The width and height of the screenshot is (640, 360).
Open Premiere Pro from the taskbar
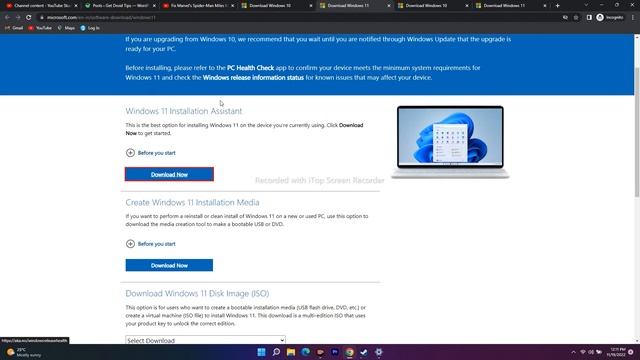tap(335, 352)
